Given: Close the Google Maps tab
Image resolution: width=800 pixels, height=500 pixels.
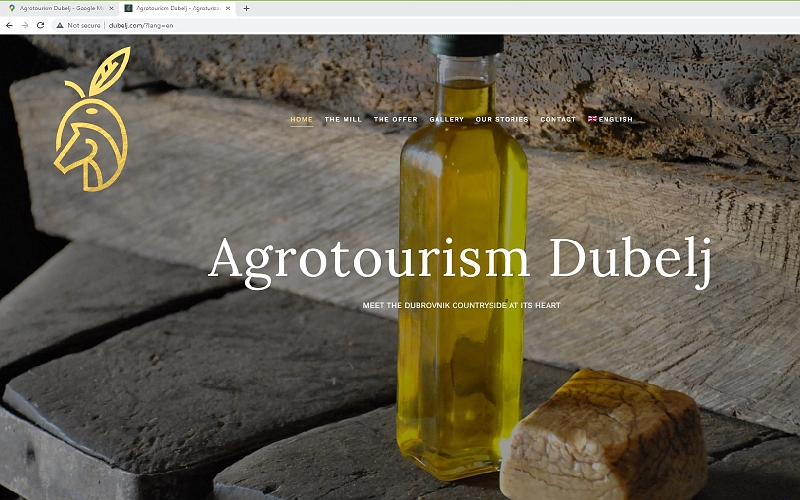Looking at the screenshot, I should click(111, 8).
